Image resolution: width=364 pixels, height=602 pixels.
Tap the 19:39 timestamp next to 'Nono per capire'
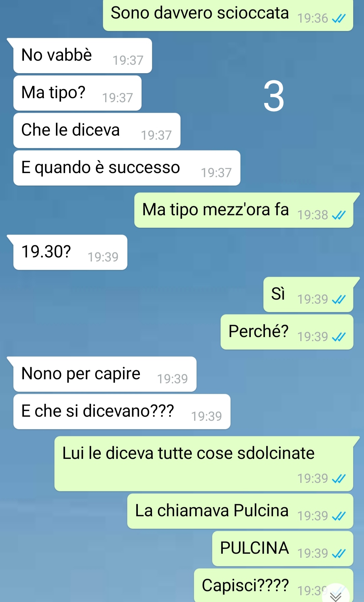point(172,379)
